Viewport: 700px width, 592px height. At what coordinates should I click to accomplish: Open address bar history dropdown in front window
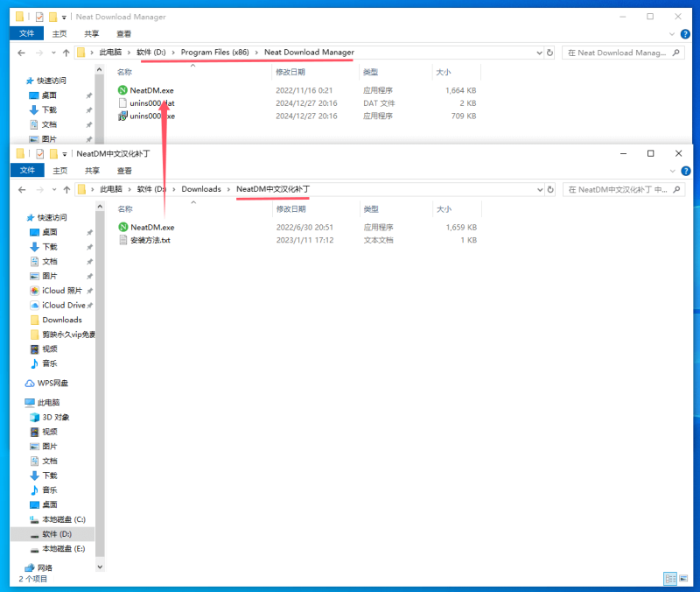click(538, 189)
